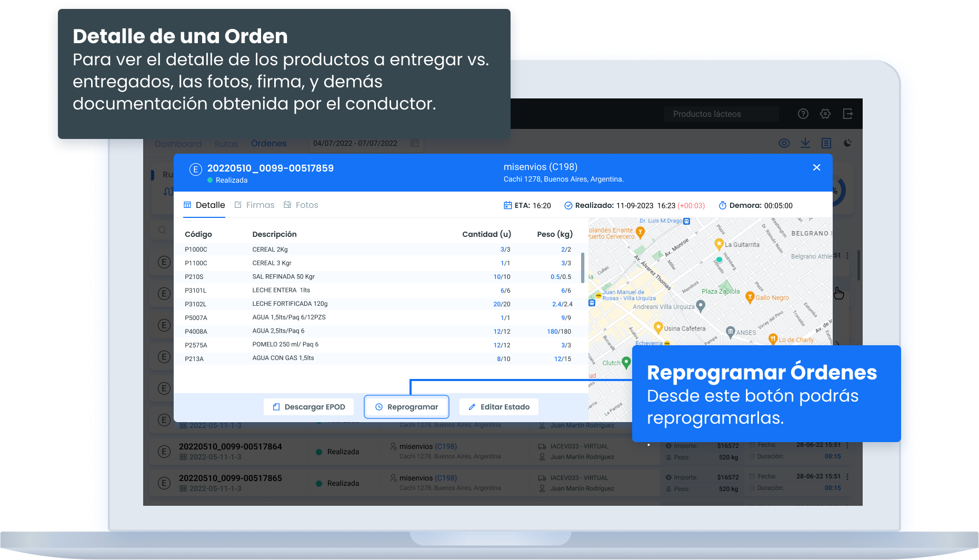Click the calendar icon in date range field
The height and width of the screenshot is (560, 979).
point(415,143)
